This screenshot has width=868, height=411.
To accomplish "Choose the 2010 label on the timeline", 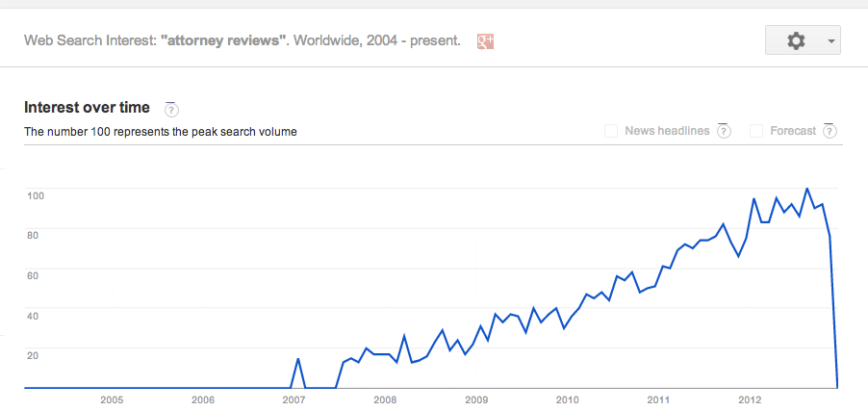I will coord(567,399).
